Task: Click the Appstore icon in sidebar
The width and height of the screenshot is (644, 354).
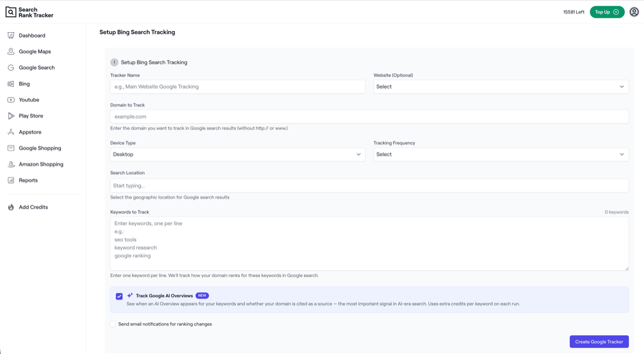Action: click(11, 132)
